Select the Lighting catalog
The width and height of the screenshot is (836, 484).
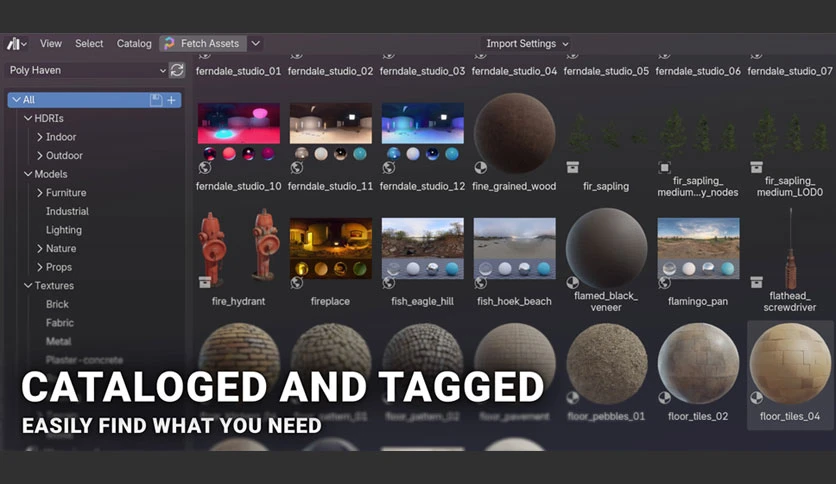coord(64,230)
